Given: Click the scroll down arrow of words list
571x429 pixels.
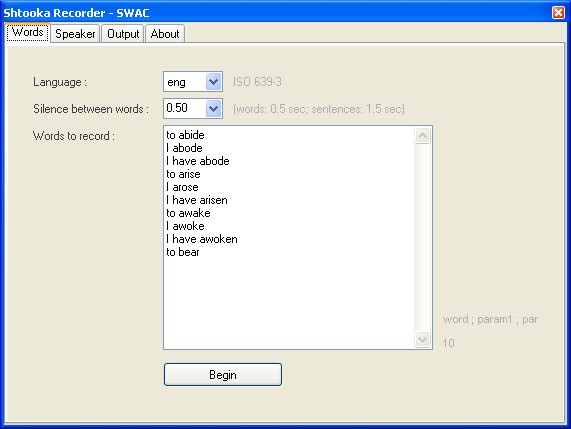Looking at the screenshot, I should click(x=422, y=339).
